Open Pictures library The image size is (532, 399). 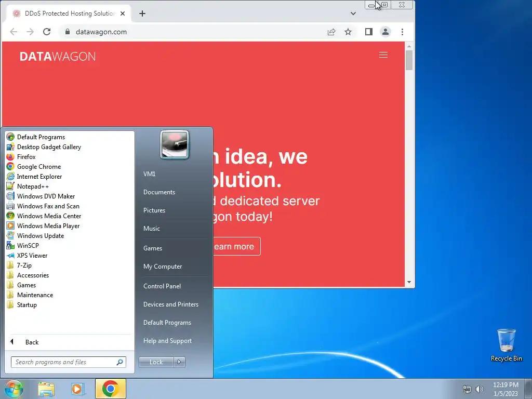pos(154,210)
